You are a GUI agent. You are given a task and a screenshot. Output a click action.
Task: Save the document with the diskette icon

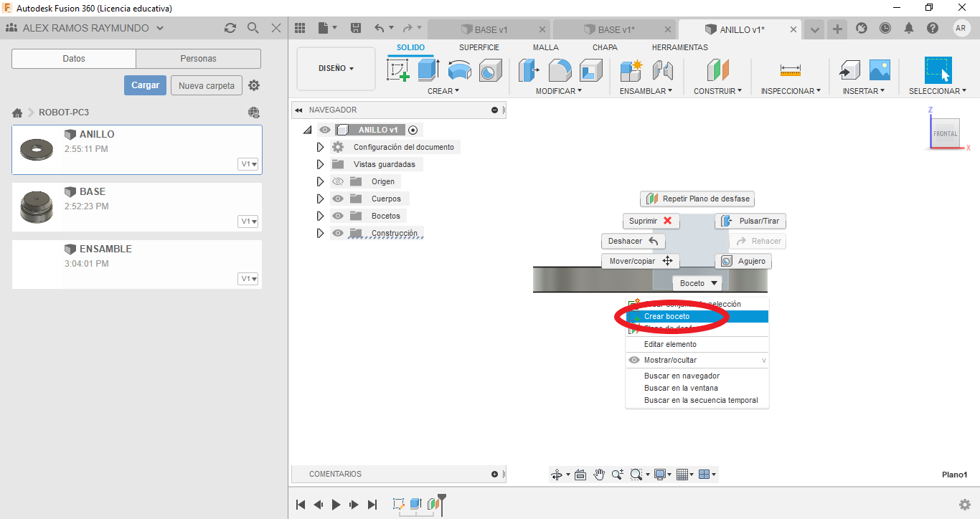coord(355,29)
